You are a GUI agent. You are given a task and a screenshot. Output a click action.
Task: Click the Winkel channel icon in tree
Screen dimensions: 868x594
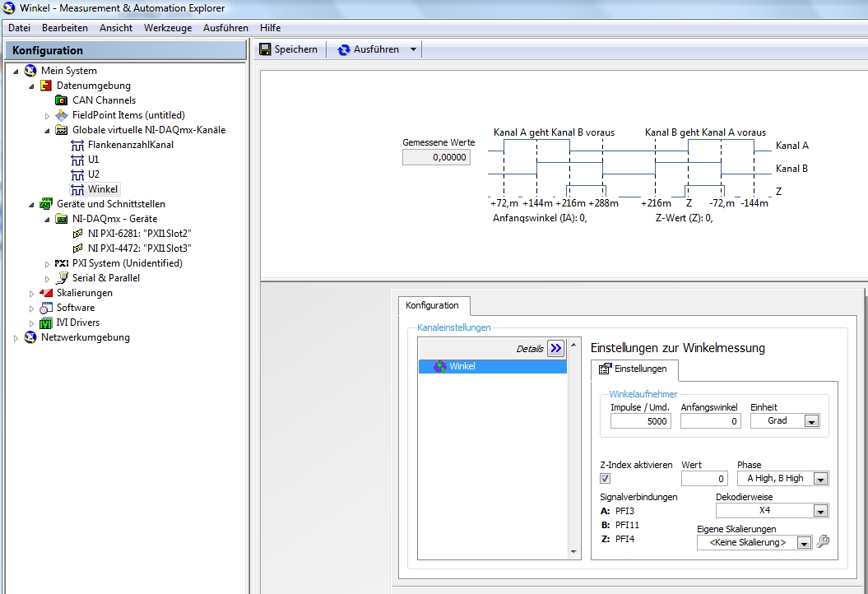[77, 190]
